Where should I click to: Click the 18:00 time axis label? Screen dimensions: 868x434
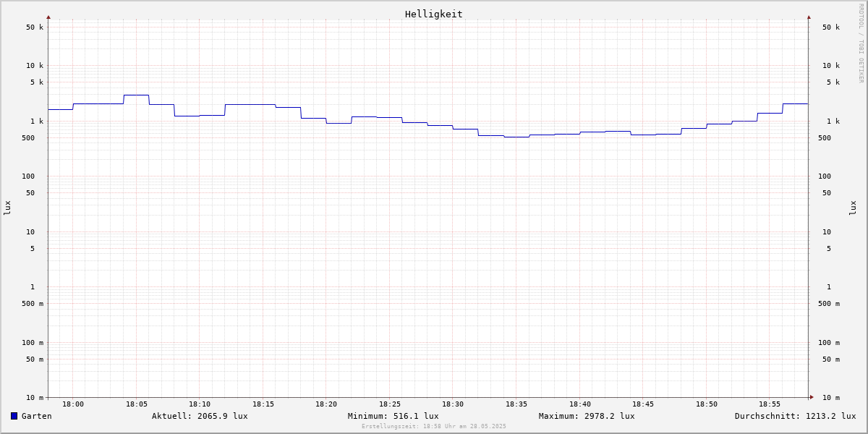73,404
